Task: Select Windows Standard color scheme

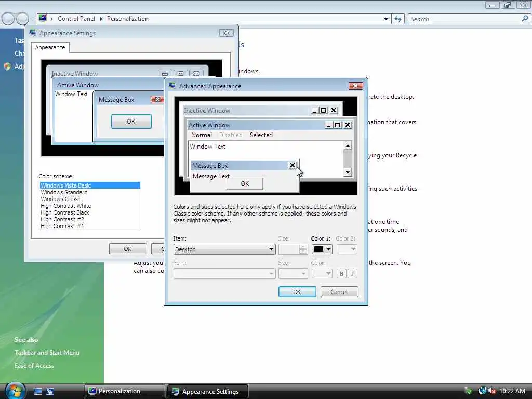Action: pos(90,192)
